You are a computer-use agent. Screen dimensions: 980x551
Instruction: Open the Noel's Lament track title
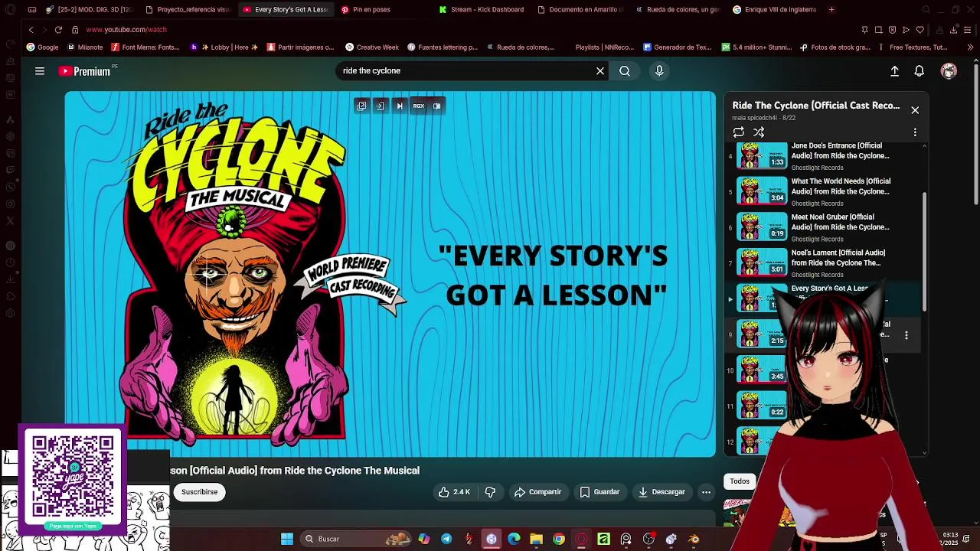pos(838,258)
